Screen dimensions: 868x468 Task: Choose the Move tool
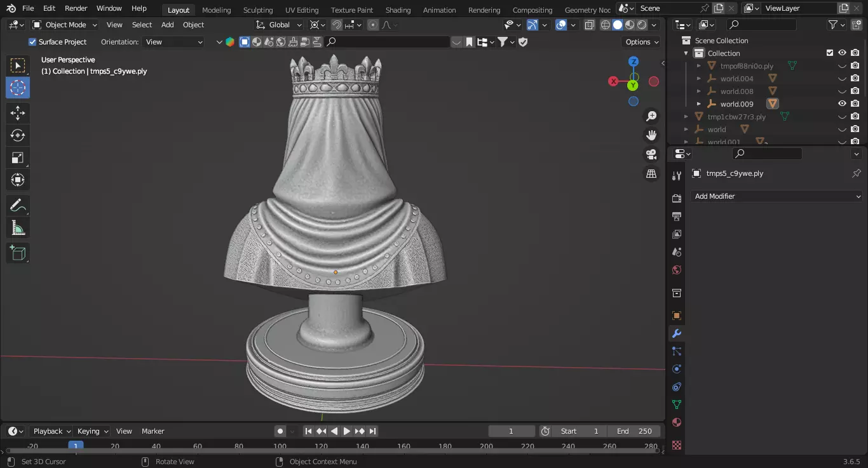coord(18,113)
